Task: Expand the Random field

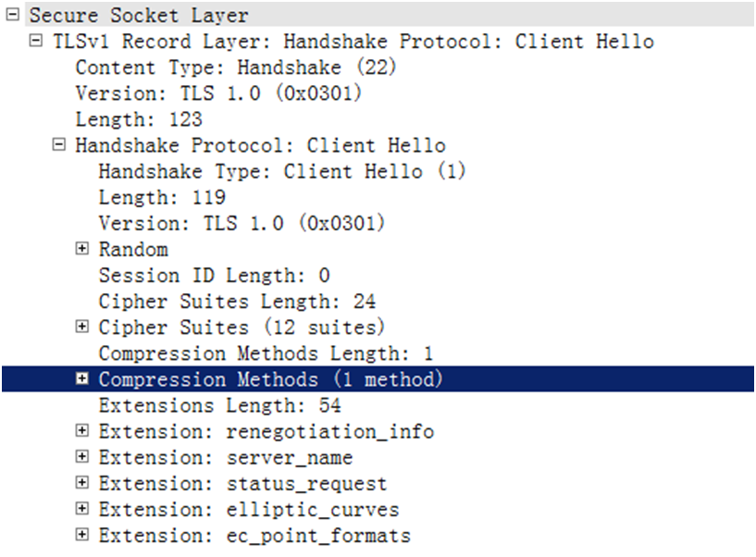Action: tap(82, 249)
